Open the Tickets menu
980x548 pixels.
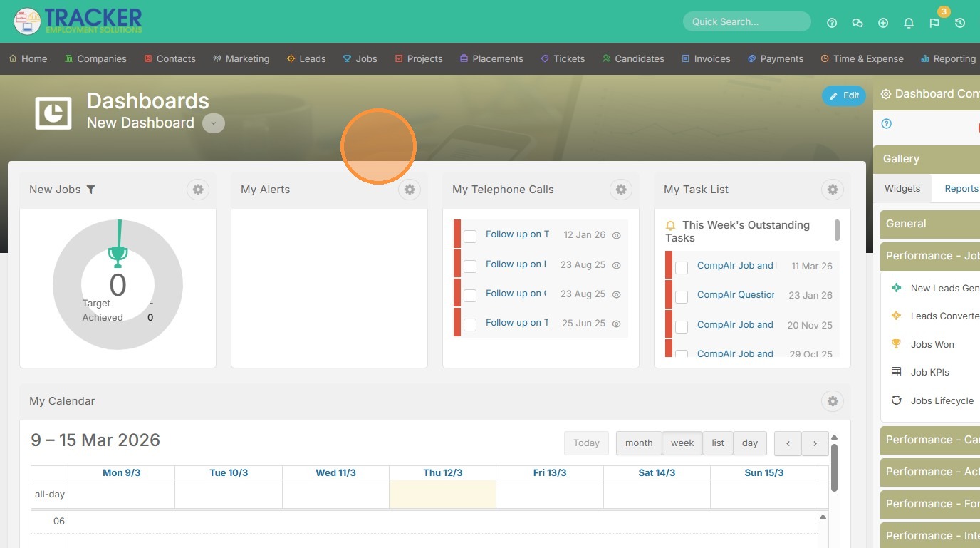click(563, 59)
